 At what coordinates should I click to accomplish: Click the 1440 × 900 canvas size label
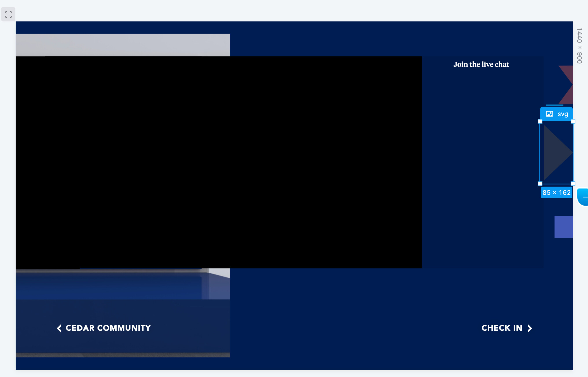tap(579, 46)
